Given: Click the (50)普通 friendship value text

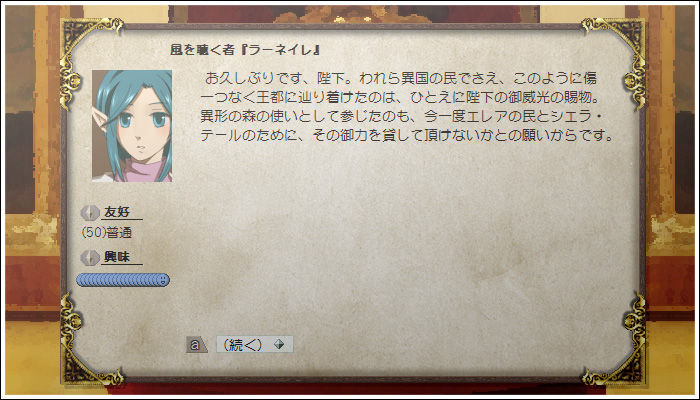Looking at the screenshot, I should [107, 233].
